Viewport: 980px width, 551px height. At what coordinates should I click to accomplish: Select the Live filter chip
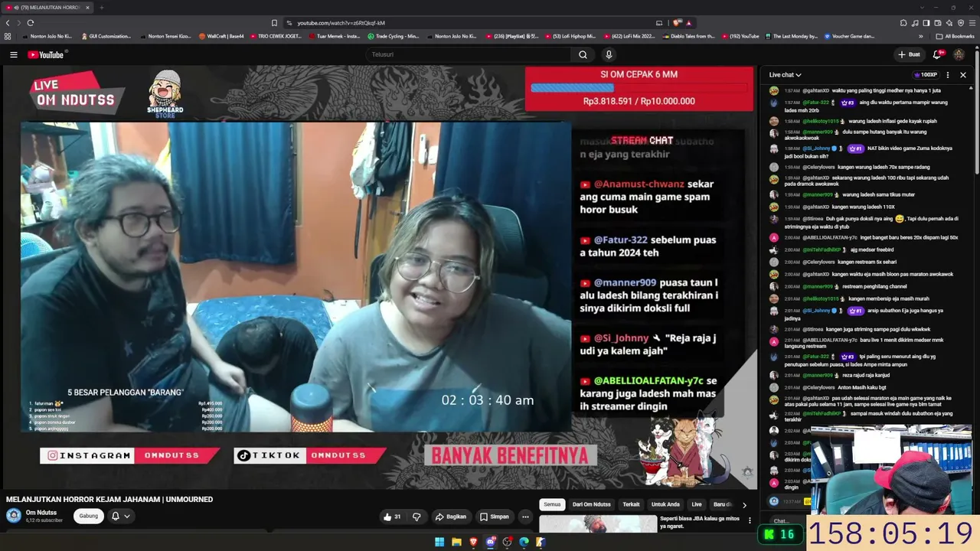[697, 505]
